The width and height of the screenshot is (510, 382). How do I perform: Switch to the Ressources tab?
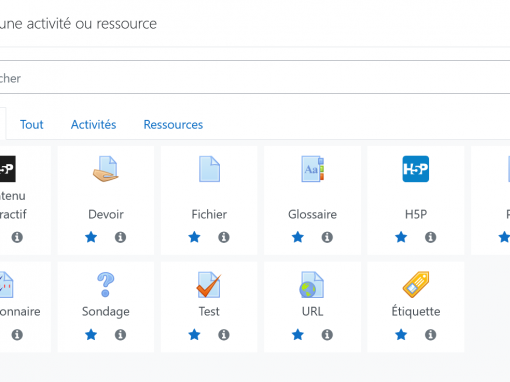tap(173, 125)
